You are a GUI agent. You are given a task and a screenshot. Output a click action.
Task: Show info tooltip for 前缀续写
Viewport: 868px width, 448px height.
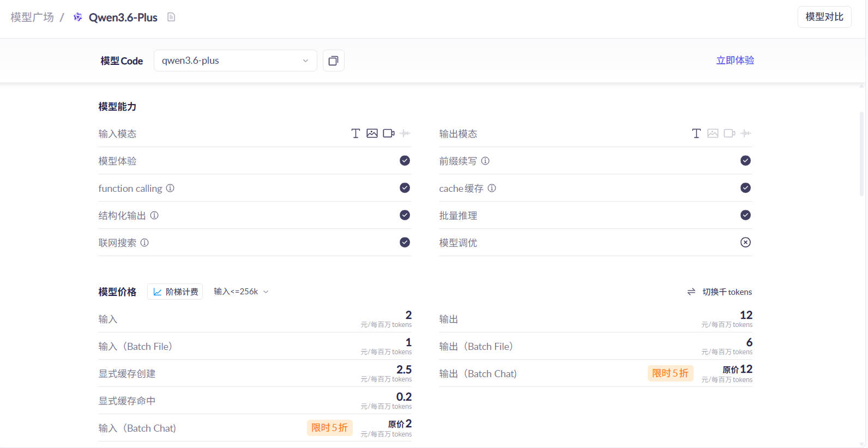tap(485, 161)
